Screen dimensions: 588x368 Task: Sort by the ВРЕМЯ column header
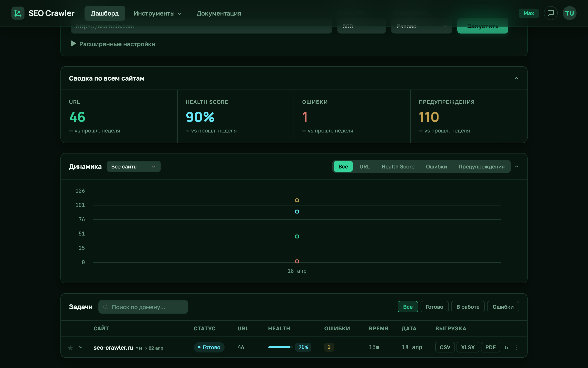pos(379,329)
